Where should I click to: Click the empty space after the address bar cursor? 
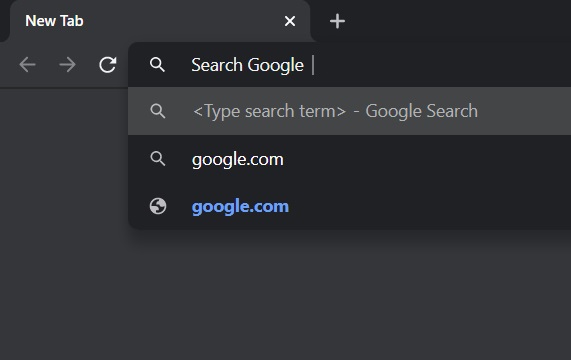(442, 65)
